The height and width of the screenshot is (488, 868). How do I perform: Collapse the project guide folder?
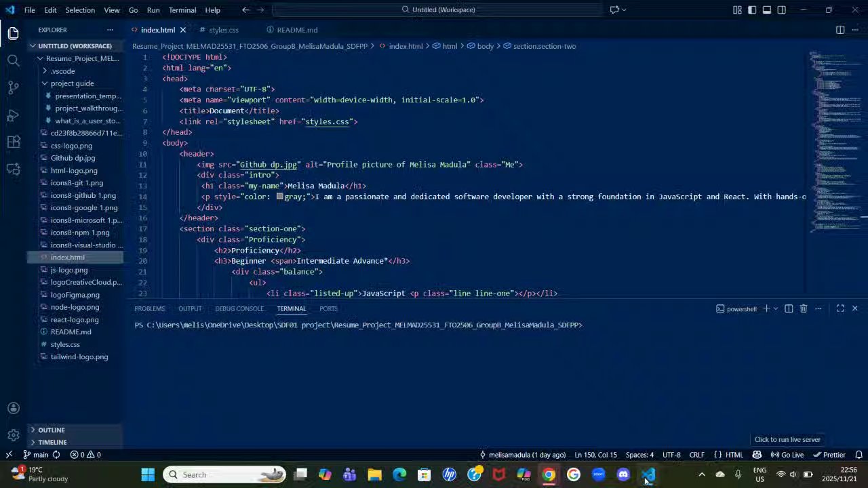[72, 83]
